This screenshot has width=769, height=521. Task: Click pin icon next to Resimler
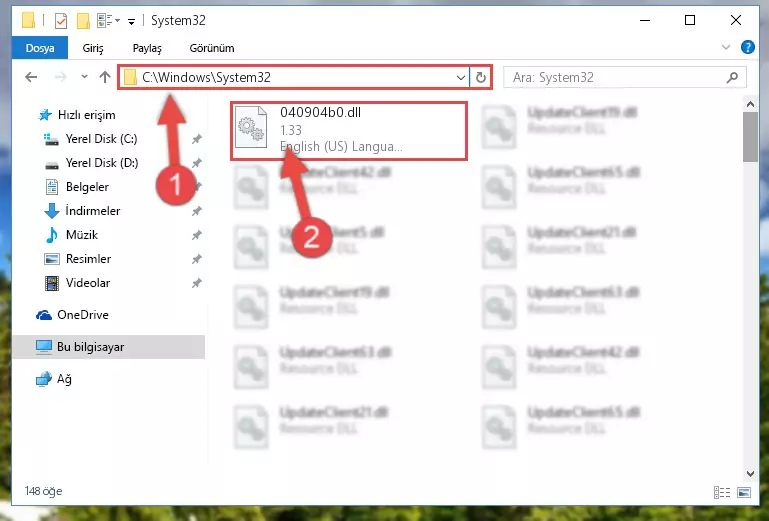tap(197, 259)
